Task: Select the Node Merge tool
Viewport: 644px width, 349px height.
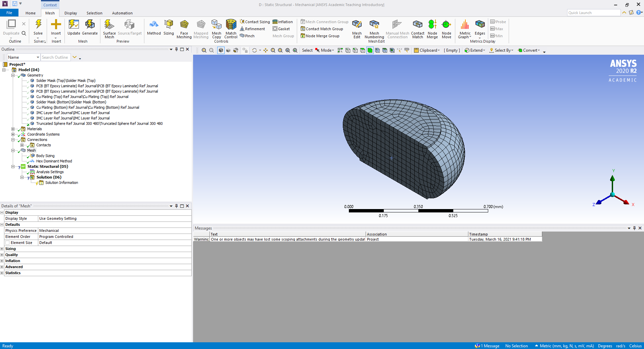Action: tap(432, 29)
